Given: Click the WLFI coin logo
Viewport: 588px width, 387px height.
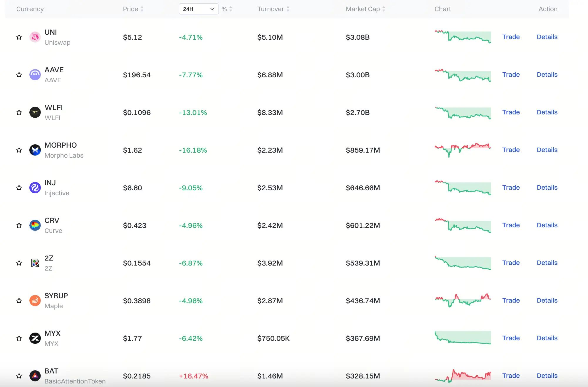Looking at the screenshot, I should pos(35,112).
